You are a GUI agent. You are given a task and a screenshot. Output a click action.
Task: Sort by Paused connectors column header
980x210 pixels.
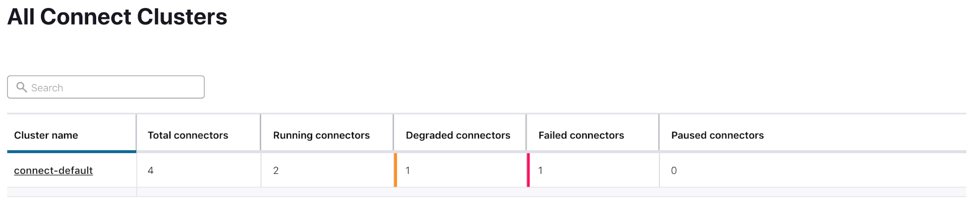717,135
